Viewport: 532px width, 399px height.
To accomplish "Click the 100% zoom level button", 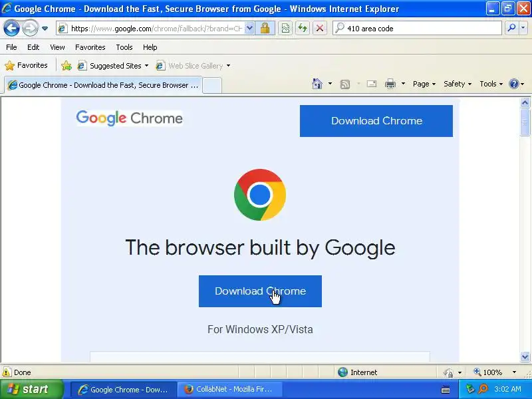I will click(488, 372).
